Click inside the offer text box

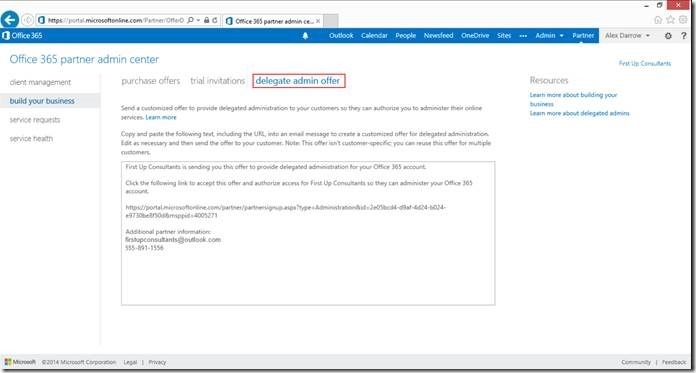coord(308,233)
